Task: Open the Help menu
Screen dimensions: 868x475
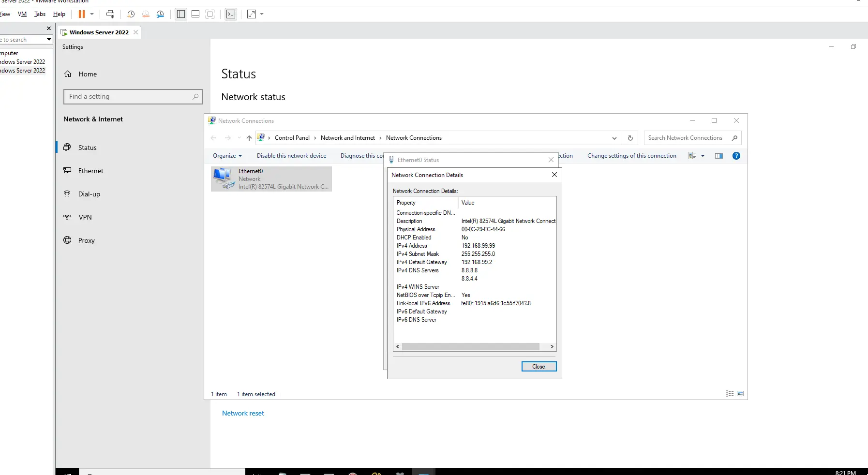Action: [x=59, y=14]
